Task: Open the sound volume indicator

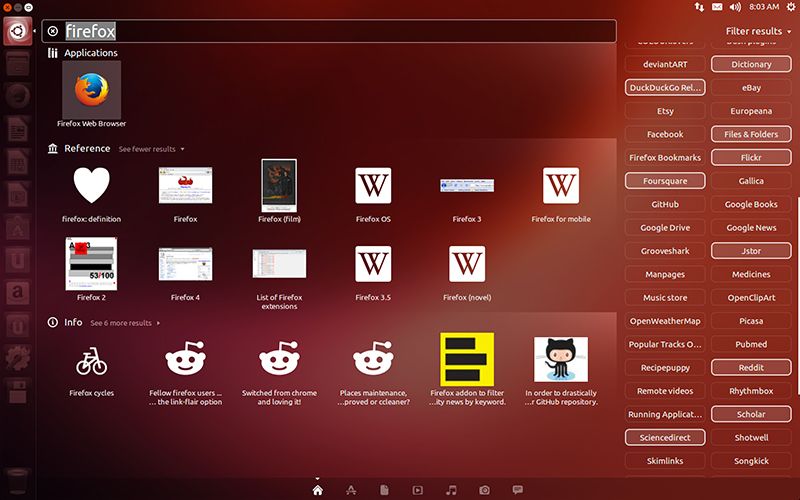Action: pyautogui.click(x=735, y=7)
